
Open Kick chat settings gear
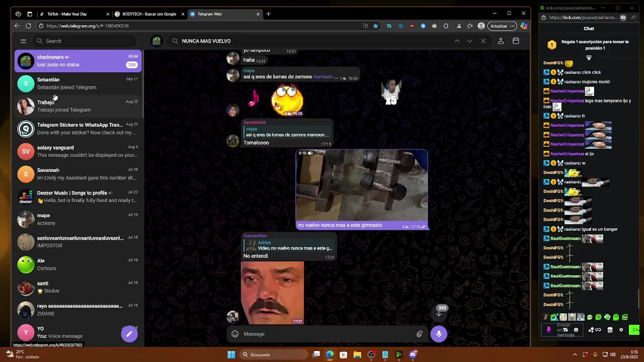[x=621, y=330]
